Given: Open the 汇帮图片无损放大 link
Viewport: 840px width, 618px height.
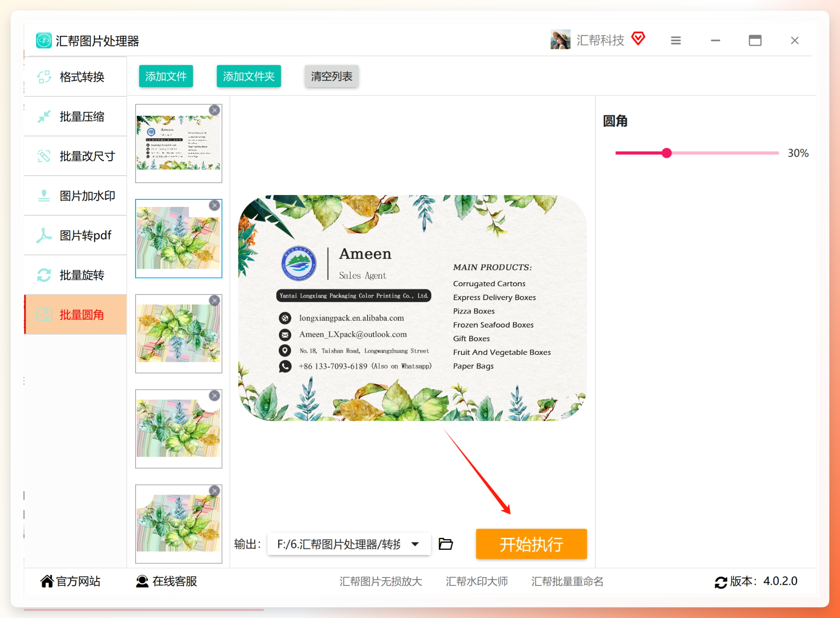Looking at the screenshot, I should [x=381, y=581].
